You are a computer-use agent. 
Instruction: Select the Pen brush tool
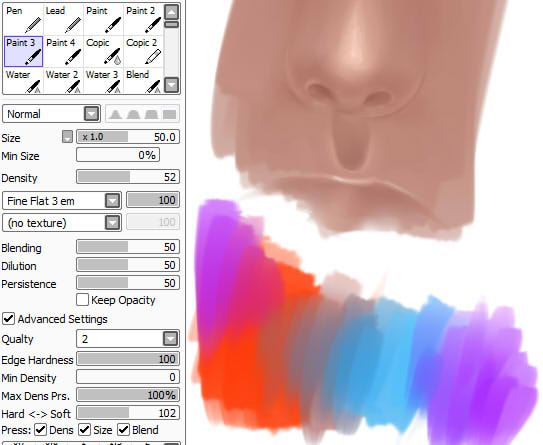pyautogui.click(x=23, y=19)
